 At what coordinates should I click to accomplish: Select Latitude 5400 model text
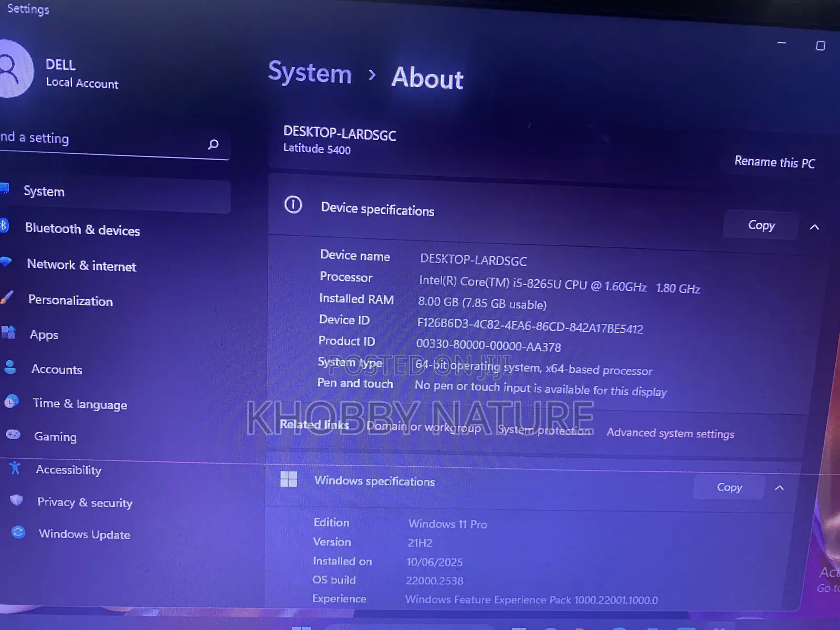click(317, 149)
